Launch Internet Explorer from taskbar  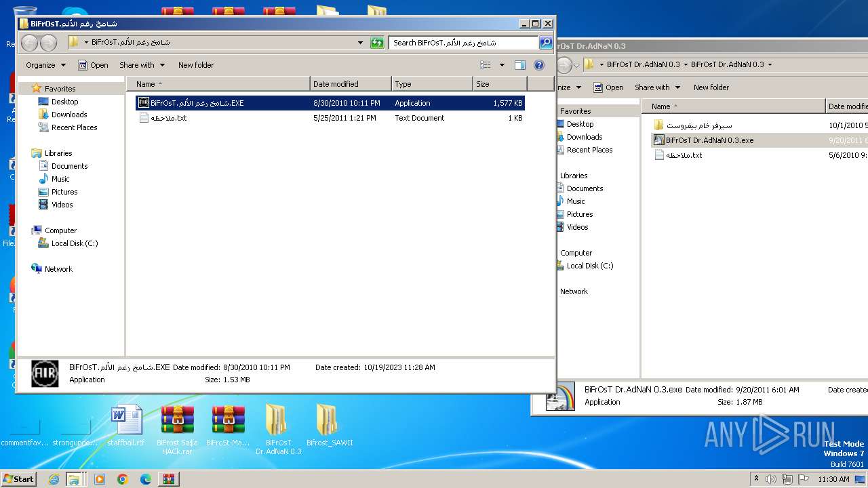[x=54, y=479]
